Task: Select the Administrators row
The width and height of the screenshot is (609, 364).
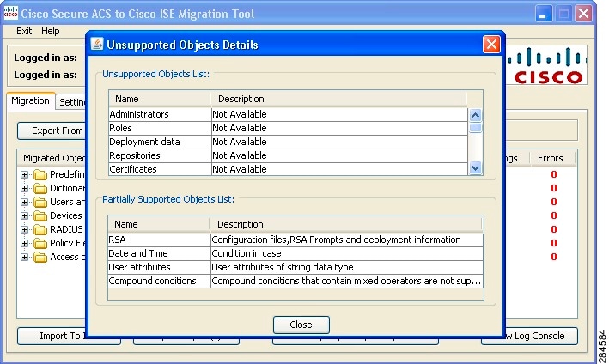Action: pyautogui.click(x=288, y=114)
